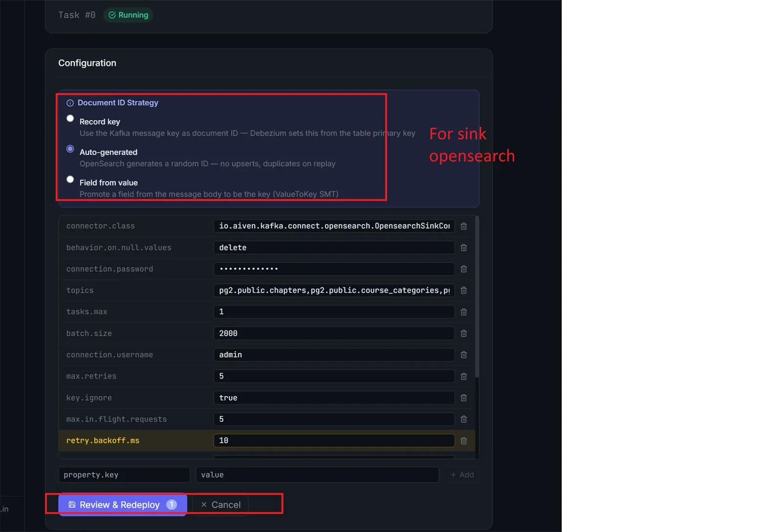The image size is (781, 532).
Task: Remove the connection.password property
Action: [464, 269]
